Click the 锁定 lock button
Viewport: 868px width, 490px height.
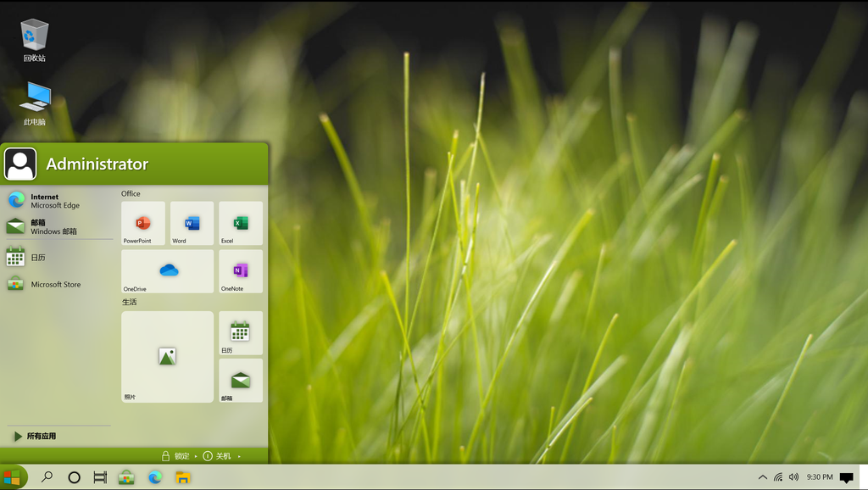(x=175, y=456)
